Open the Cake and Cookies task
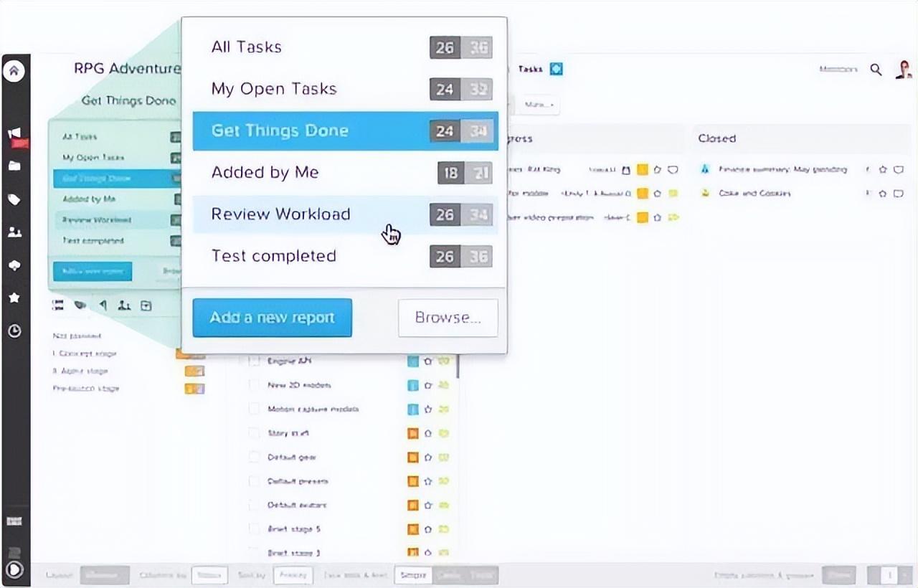 pos(754,194)
